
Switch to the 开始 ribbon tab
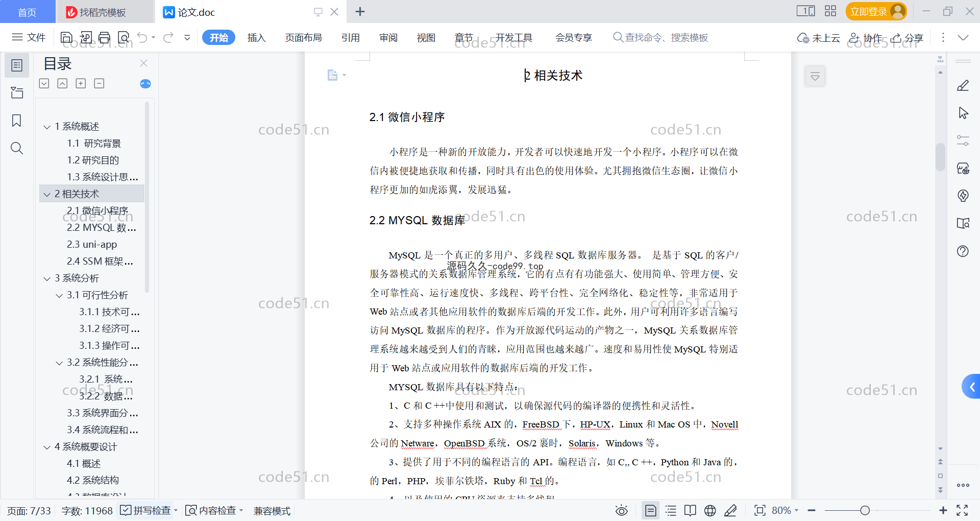[x=219, y=37]
